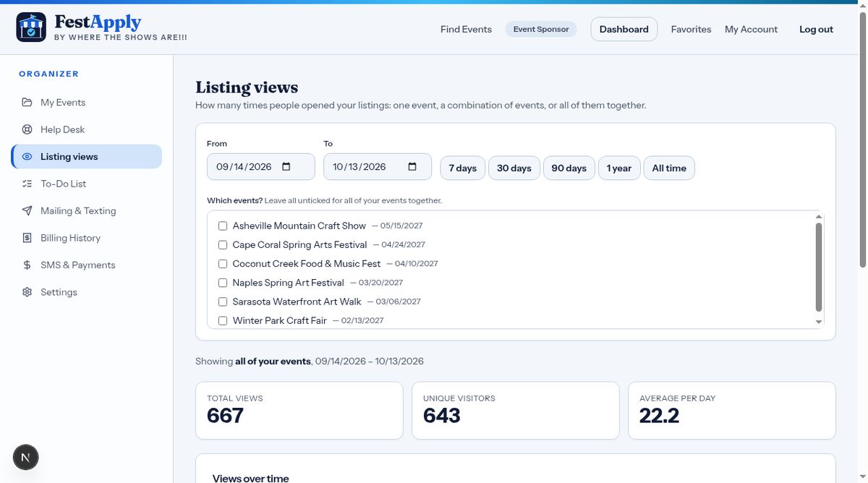
Task: Tick the Sarasota Waterfront Art Walk checkbox
Action: [x=223, y=302]
